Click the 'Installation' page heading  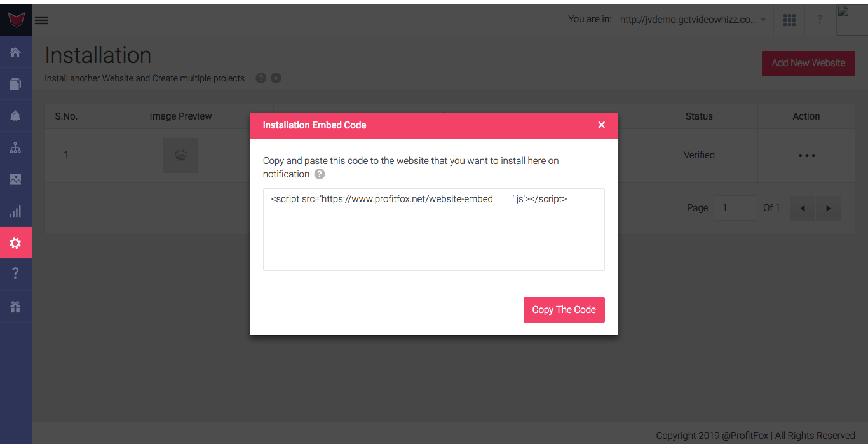[x=98, y=55]
